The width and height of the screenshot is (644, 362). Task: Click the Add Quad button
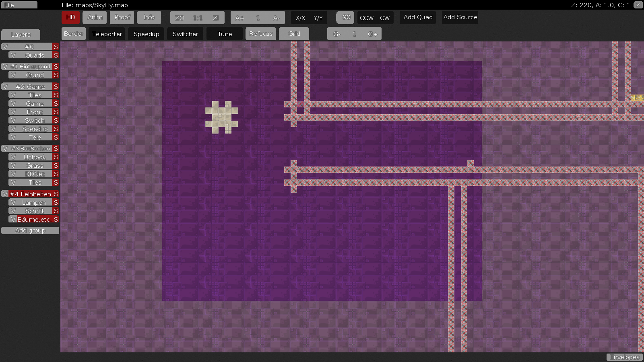(417, 17)
